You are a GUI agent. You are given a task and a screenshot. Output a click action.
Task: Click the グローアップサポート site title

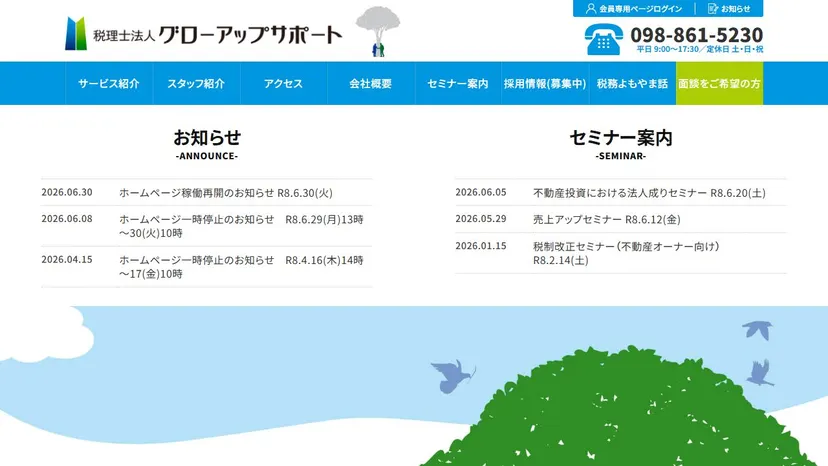pyautogui.click(x=250, y=35)
